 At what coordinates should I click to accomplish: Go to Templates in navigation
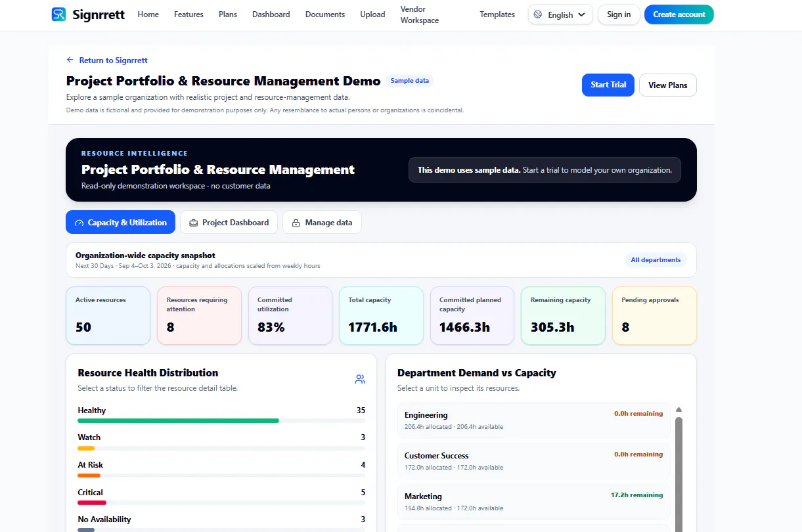pyautogui.click(x=497, y=14)
